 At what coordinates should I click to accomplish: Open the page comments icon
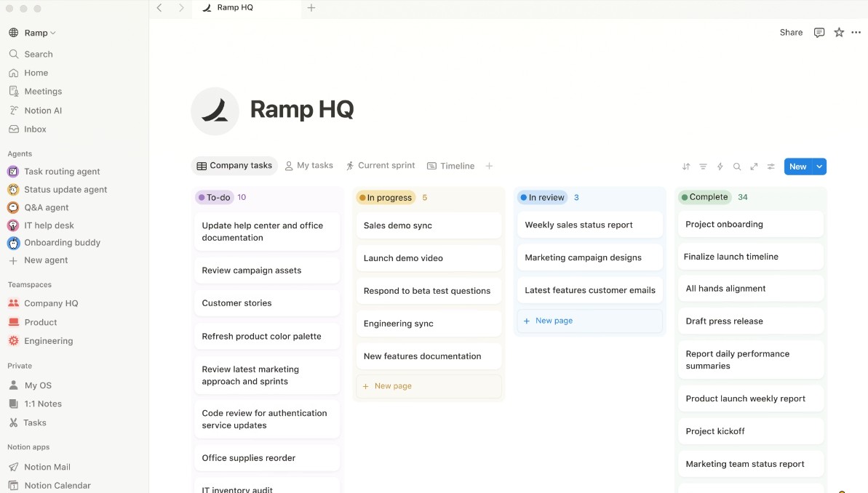(x=819, y=33)
